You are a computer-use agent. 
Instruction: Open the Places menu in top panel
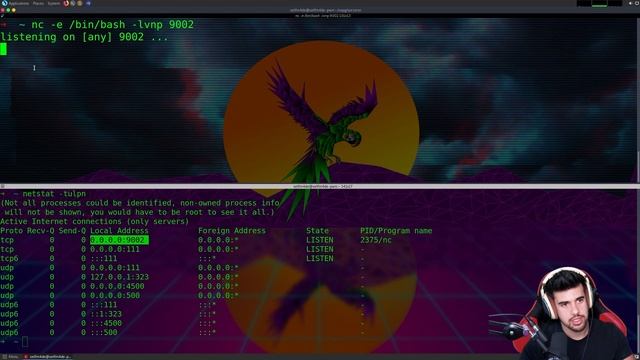[38, 3]
